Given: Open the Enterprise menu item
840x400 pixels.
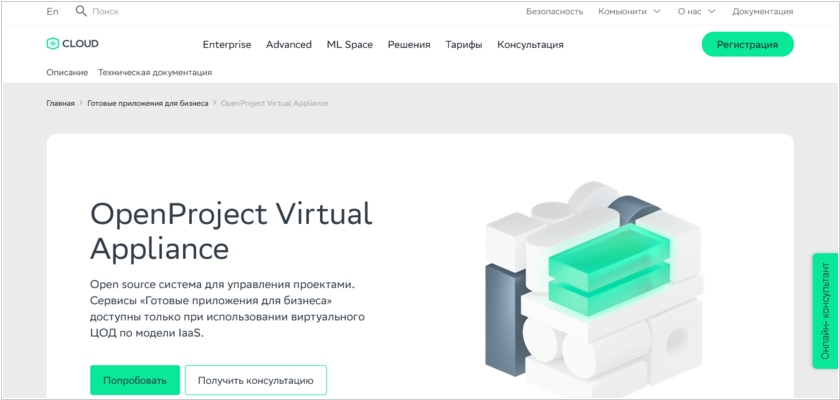Looking at the screenshot, I should [x=227, y=44].
